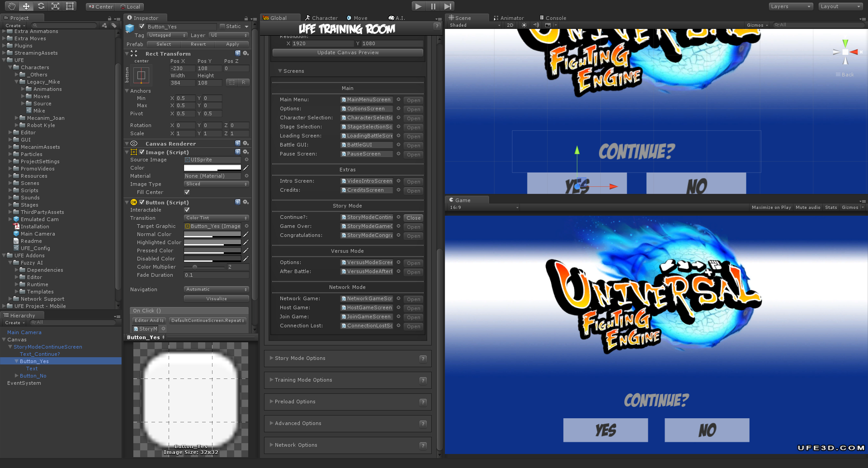
Task: Switch to the A.I. tab
Action: 397,18
